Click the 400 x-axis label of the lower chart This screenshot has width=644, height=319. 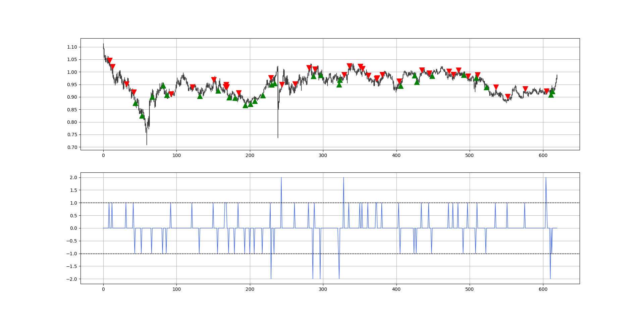396,289
